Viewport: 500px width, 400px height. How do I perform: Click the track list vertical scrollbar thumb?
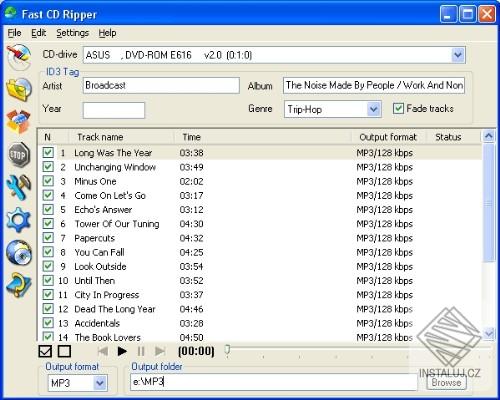click(x=489, y=203)
